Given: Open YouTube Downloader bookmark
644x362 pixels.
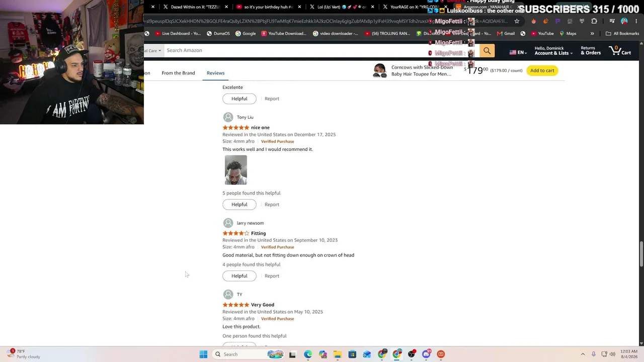Looking at the screenshot, I should 284,34.
